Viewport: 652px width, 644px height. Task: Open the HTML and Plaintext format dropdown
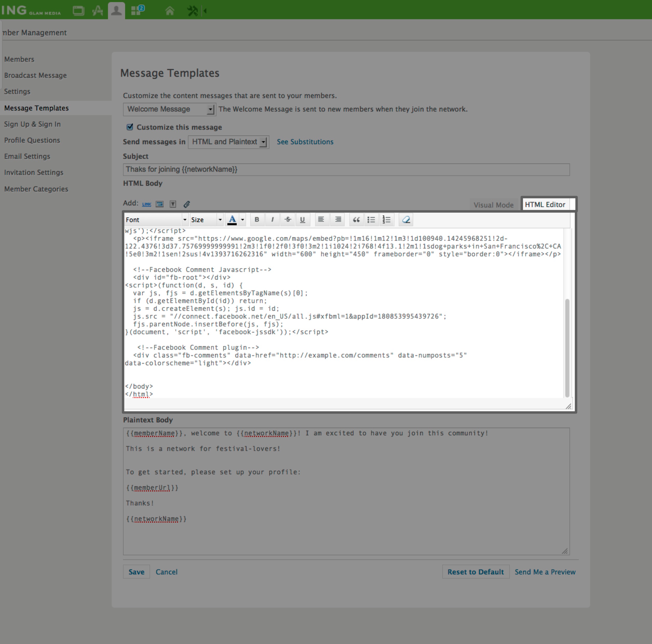[x=228, y=142]
